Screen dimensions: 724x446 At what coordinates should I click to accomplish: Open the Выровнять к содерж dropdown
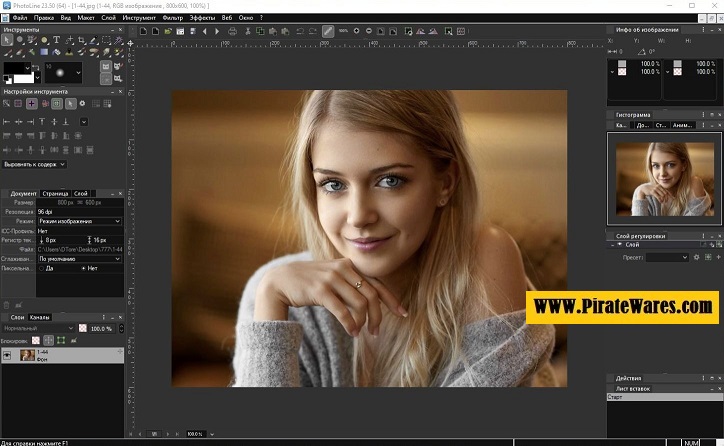[35, 164]
